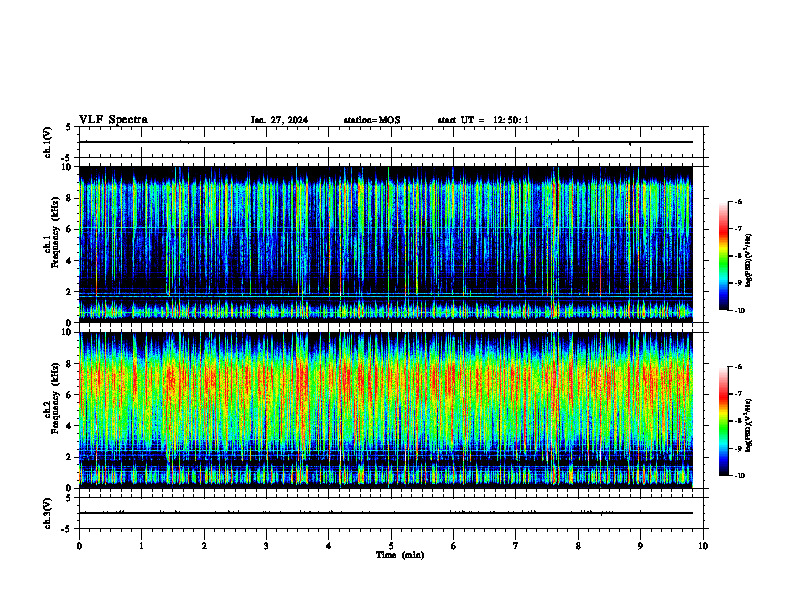
Task: Click the ch.3 voltage waveform trace
Action: (386, 513)
